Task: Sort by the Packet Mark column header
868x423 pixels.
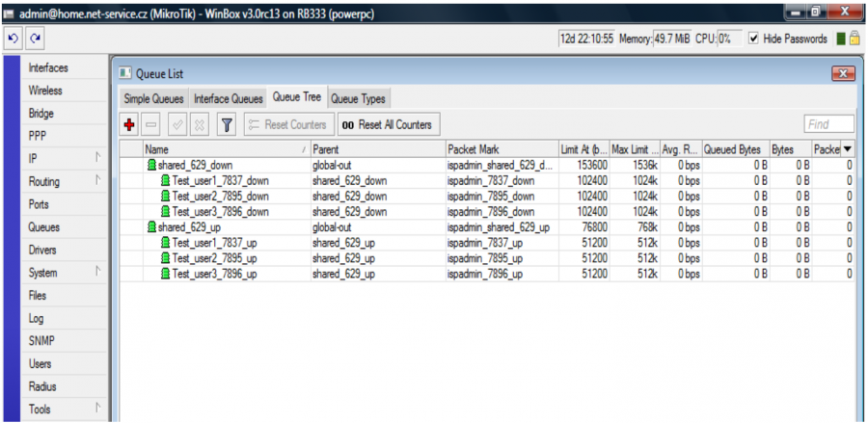Action: pos(502,149)
